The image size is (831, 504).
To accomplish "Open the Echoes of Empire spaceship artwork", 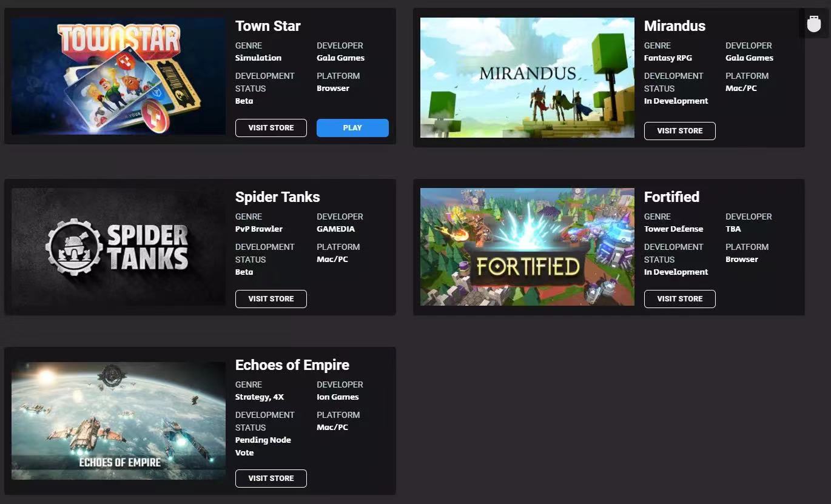I will click(118, 421).
